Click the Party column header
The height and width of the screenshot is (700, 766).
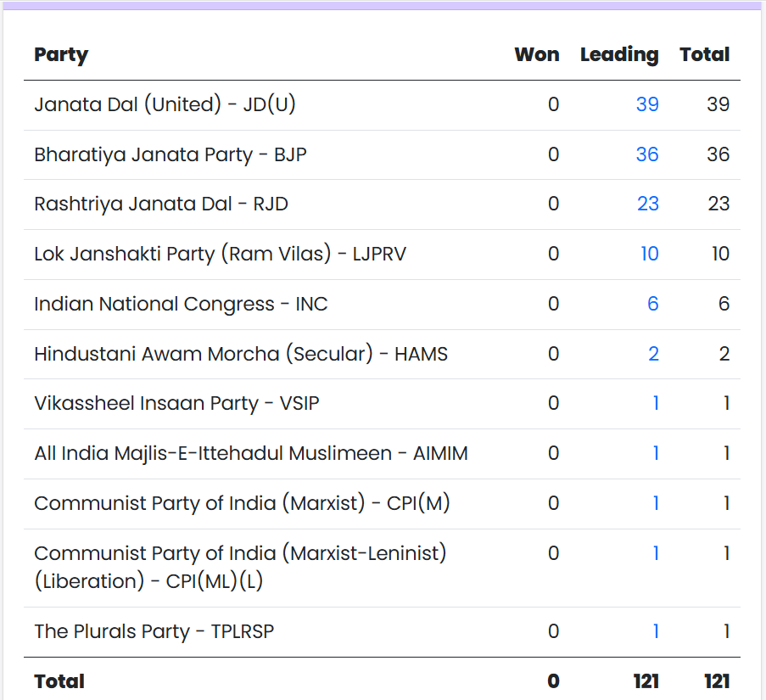(61, 55)
